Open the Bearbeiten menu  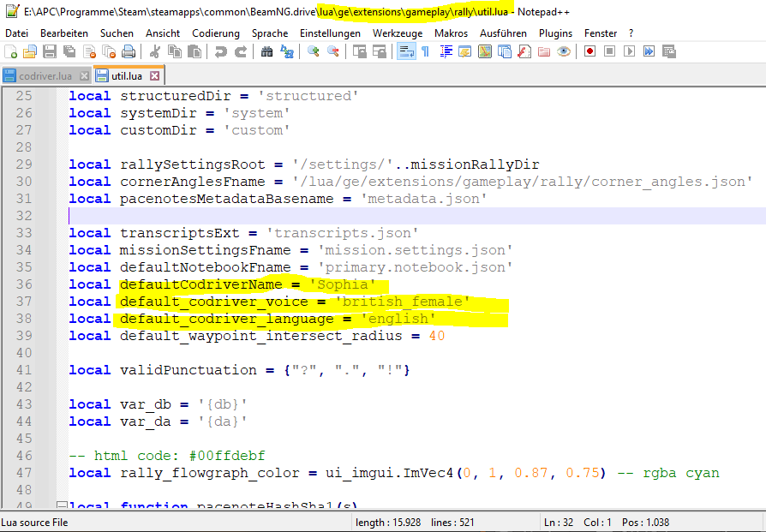tap(64, 33)
